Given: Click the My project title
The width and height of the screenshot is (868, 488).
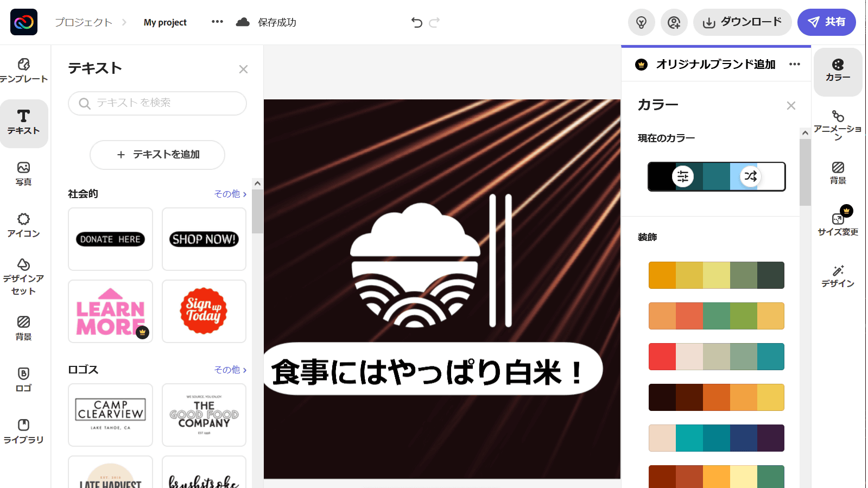Looking at the screenshot, I should [165, 22].
